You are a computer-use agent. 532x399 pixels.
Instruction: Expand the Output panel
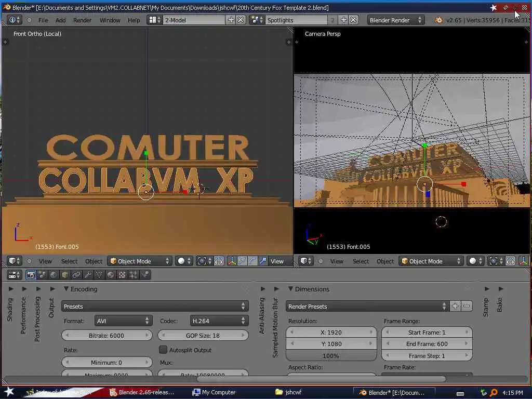(52, 289)
